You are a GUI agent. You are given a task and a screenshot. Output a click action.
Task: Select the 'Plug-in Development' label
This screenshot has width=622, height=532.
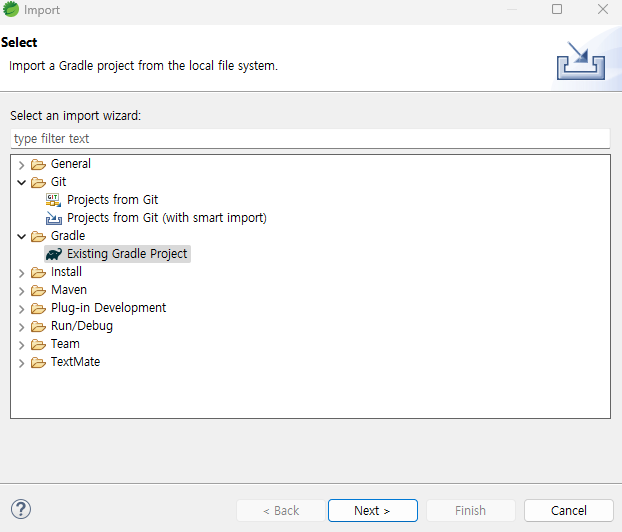[x=108, y=308]
